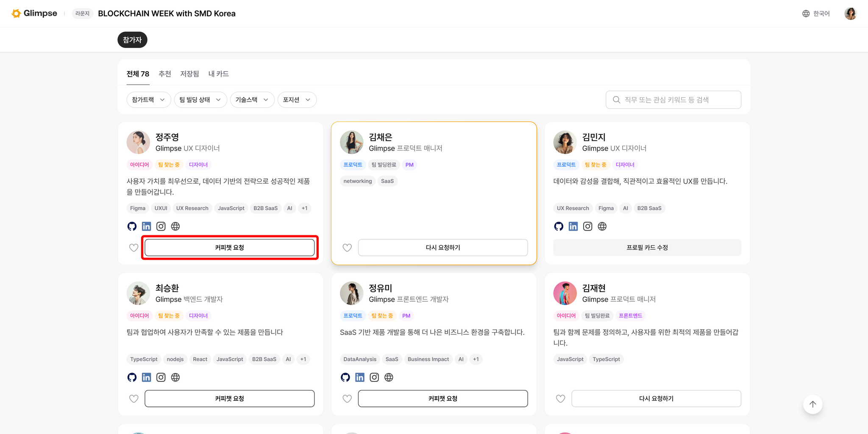Expand the 기술스택 filter dropdown
Screen dimensions: 868x434
click(x=252, y=100)
